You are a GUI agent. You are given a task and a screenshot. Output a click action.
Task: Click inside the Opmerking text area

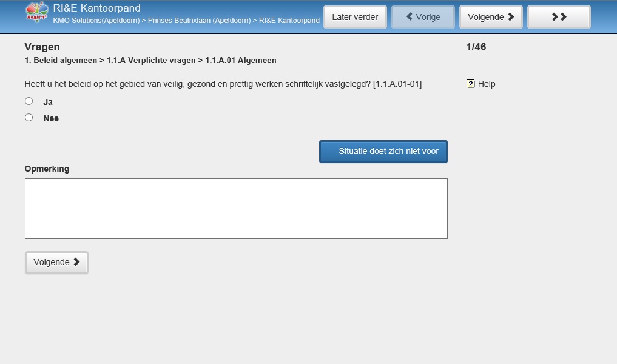point(236,208)
